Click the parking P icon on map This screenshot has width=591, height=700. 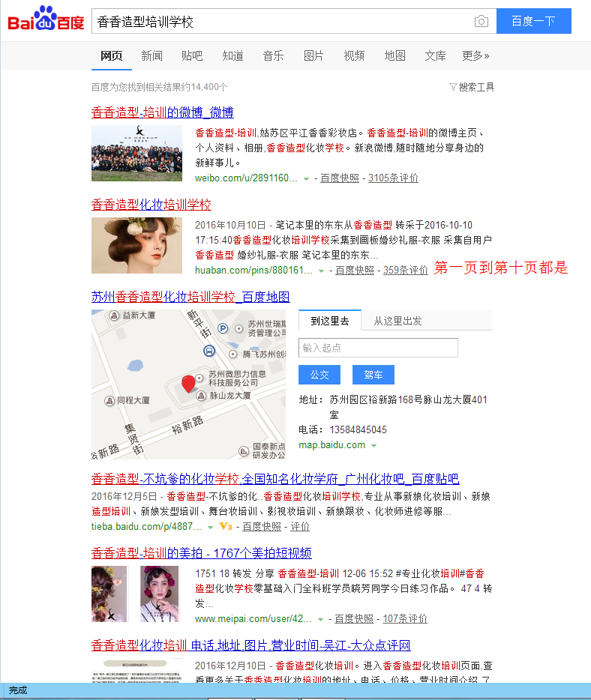[x=223, y=328]
